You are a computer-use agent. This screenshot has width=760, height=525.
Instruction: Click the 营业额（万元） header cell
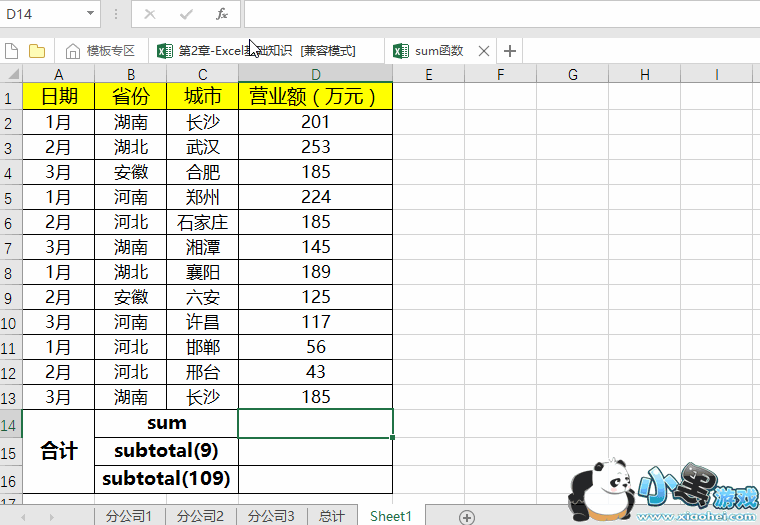[316, 96]
